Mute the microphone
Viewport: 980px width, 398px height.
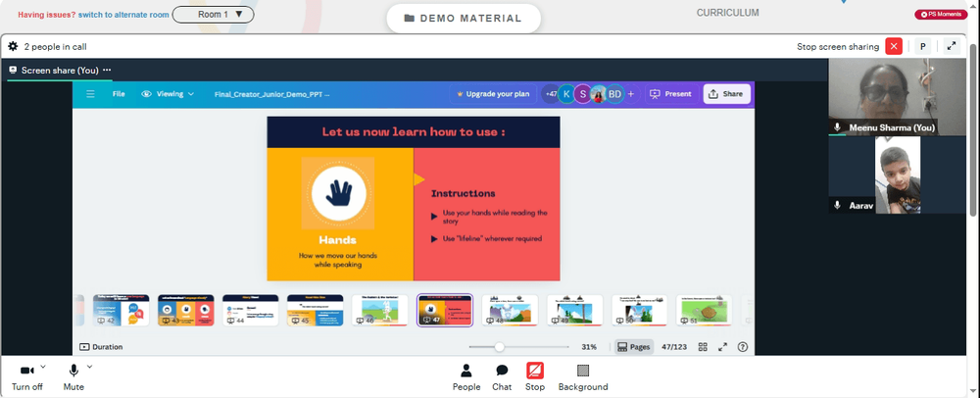click(x=73, y=377)
